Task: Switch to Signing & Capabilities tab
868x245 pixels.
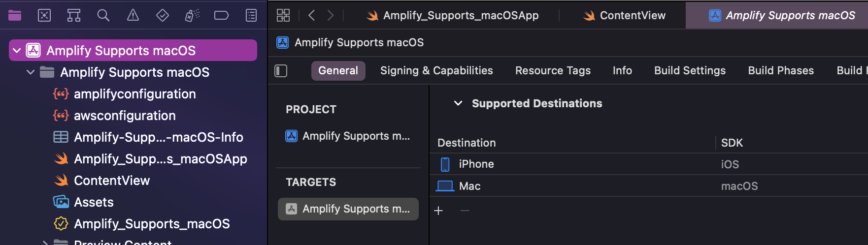Action: pyautogui.click(x=436, y=71)
